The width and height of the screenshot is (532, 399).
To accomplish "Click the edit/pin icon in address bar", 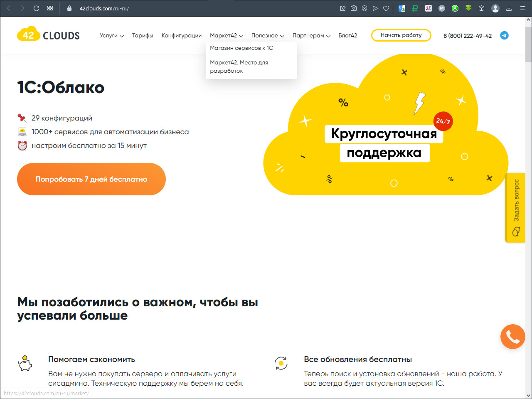I will point(343,8).
